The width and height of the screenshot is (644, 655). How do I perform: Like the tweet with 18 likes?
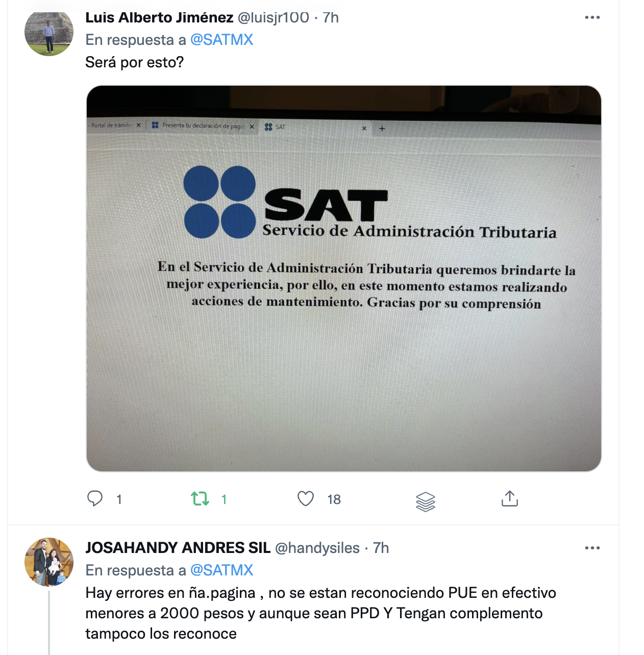306,498
